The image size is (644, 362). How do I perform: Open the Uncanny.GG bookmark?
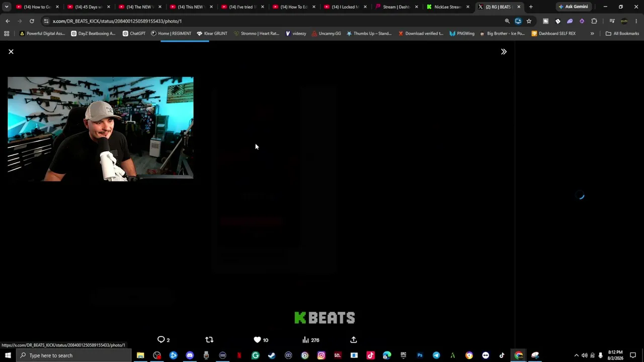click(x=326, y=34)
